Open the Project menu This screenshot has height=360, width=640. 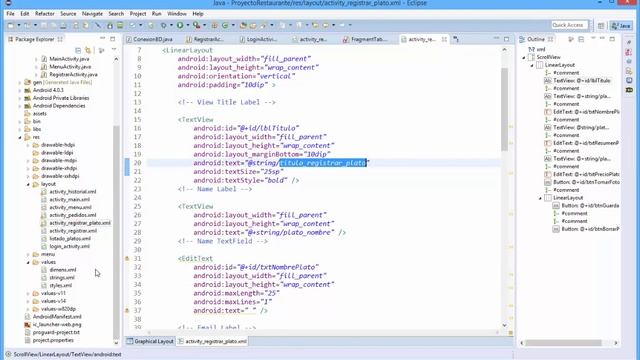coord(138,13)
